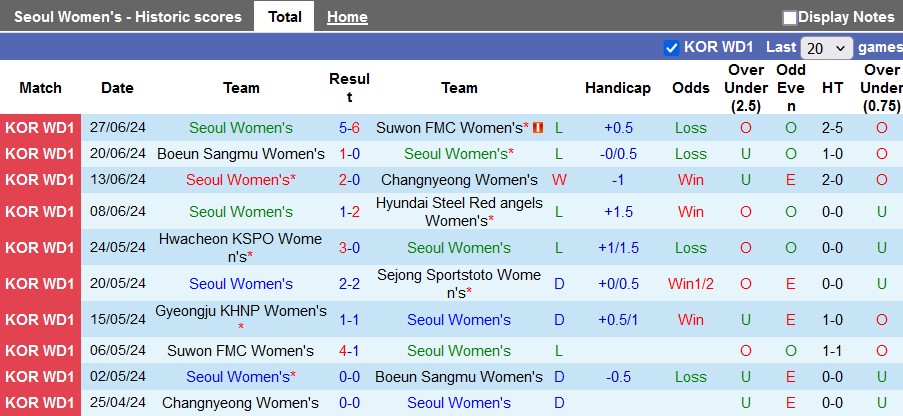The image size is (903, 416).
Task: Enable the Display Notes checkbox
Action: pos(790,18)
